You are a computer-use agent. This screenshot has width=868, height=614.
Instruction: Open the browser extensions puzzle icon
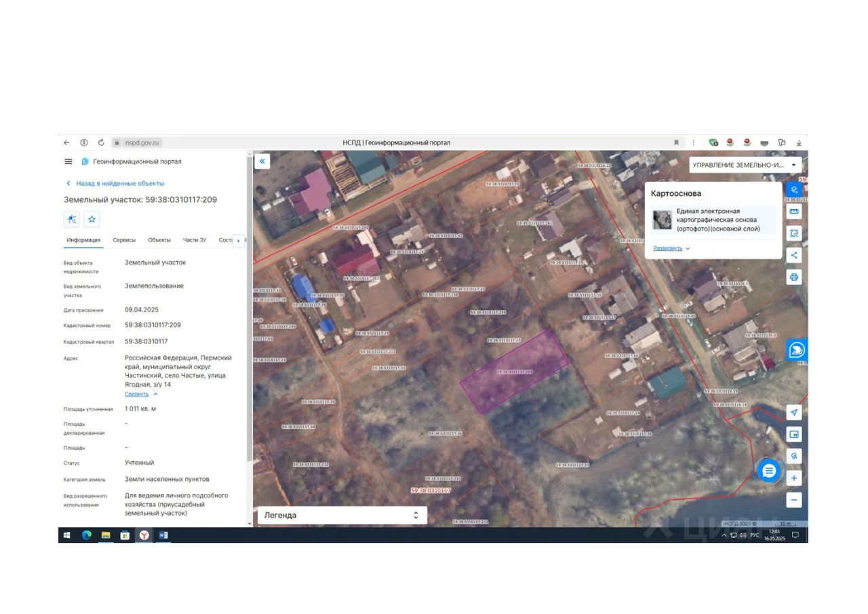[x=782, y=142]
